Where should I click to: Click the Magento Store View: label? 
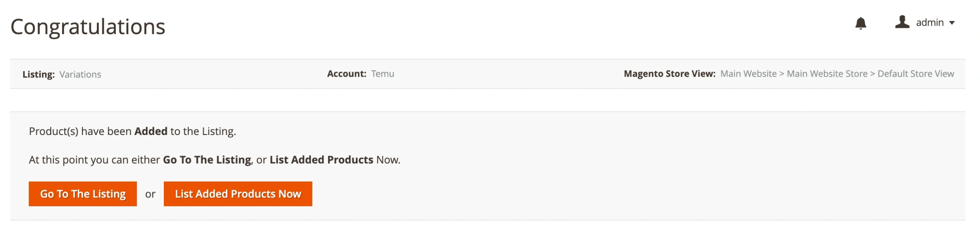(x=669, y=74)
